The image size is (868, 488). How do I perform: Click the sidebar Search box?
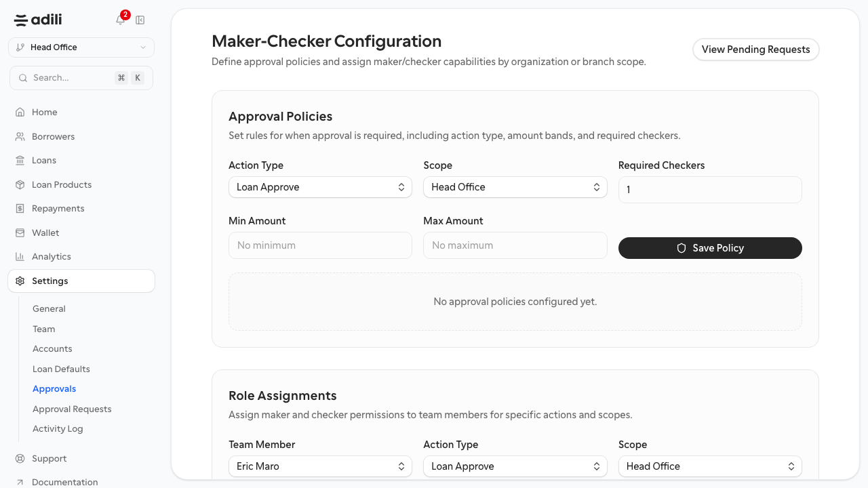click(x=81, y=78)
